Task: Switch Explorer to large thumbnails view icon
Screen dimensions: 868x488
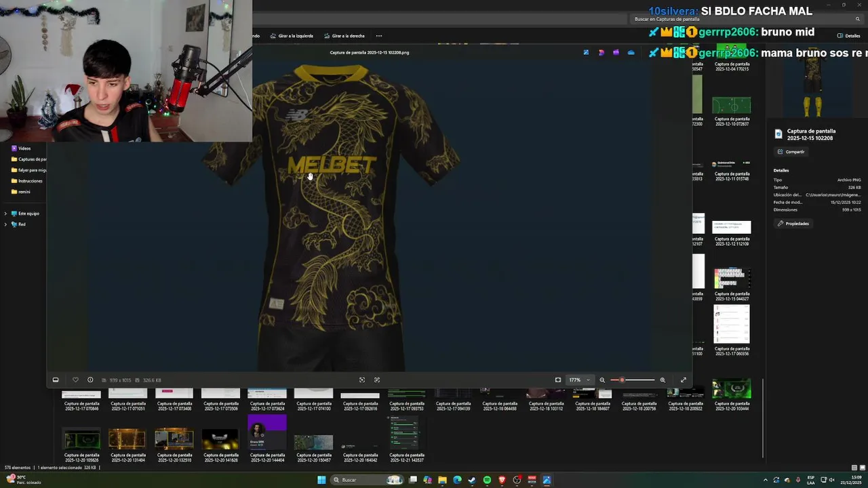Action: point(861,468)
